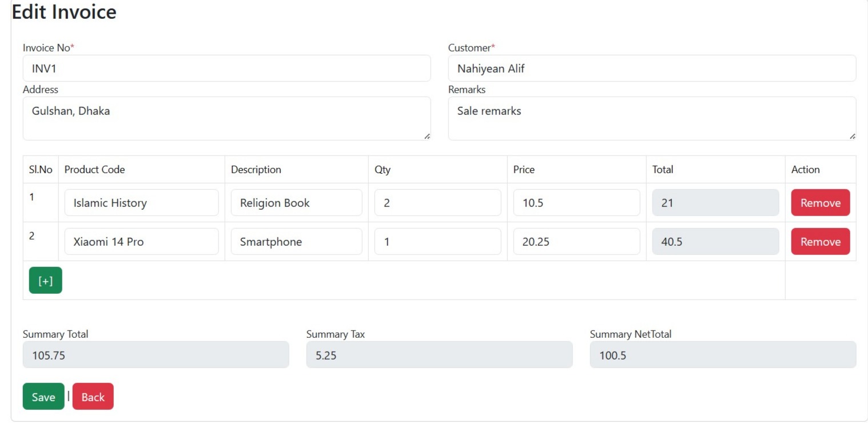
Task: Click the Back button
Action: tap(93, 396)
